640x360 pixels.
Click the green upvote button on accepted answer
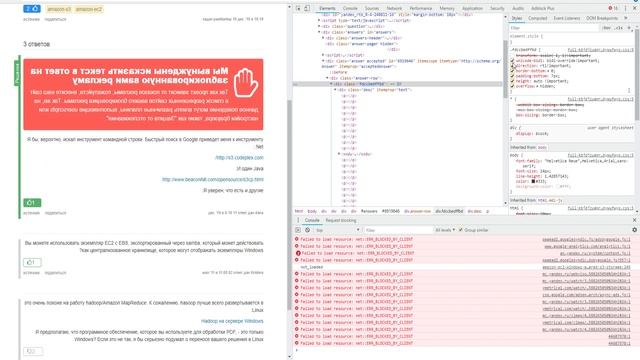pos(32,202)
